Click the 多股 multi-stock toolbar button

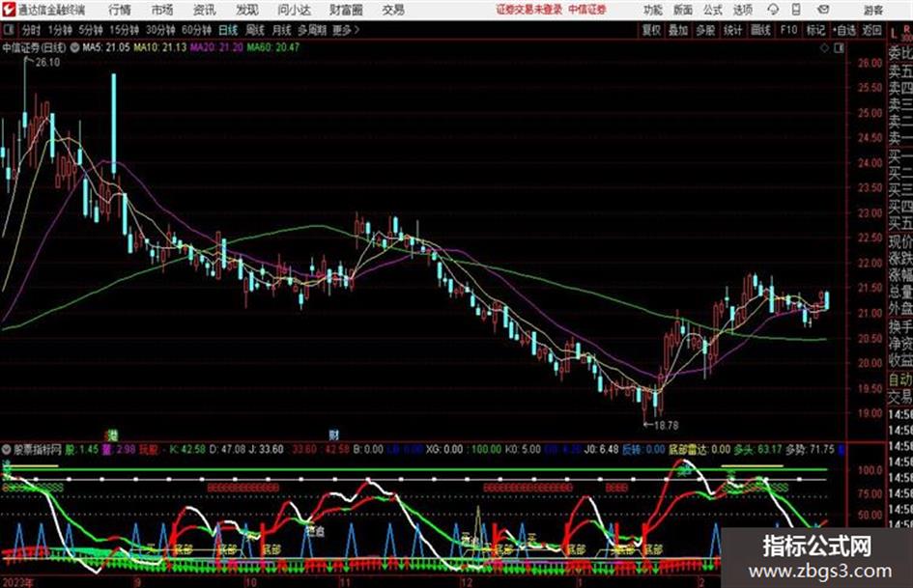tap(705, 30)
